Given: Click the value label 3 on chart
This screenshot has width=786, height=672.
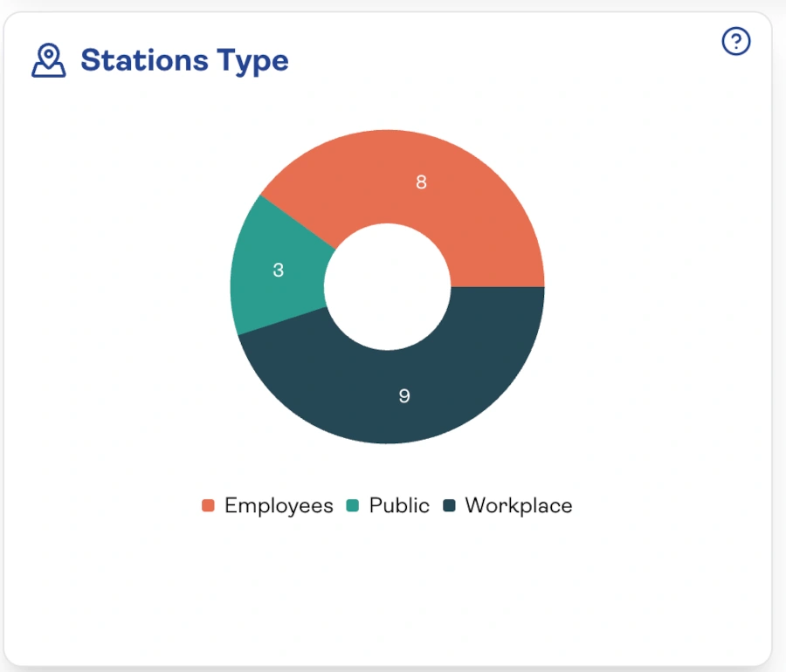Looking at the screenshot, I should click(x=278, y=271).
